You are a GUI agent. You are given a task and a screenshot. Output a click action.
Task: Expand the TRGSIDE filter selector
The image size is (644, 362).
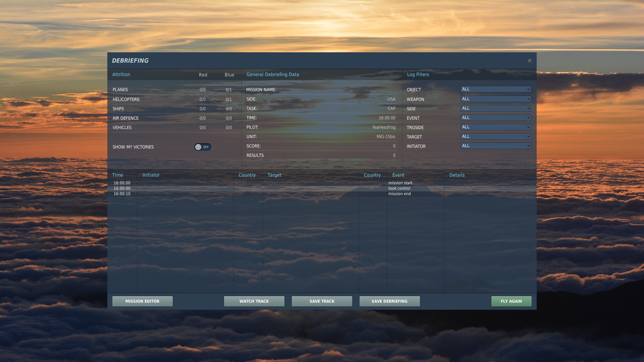click(495, 127)
